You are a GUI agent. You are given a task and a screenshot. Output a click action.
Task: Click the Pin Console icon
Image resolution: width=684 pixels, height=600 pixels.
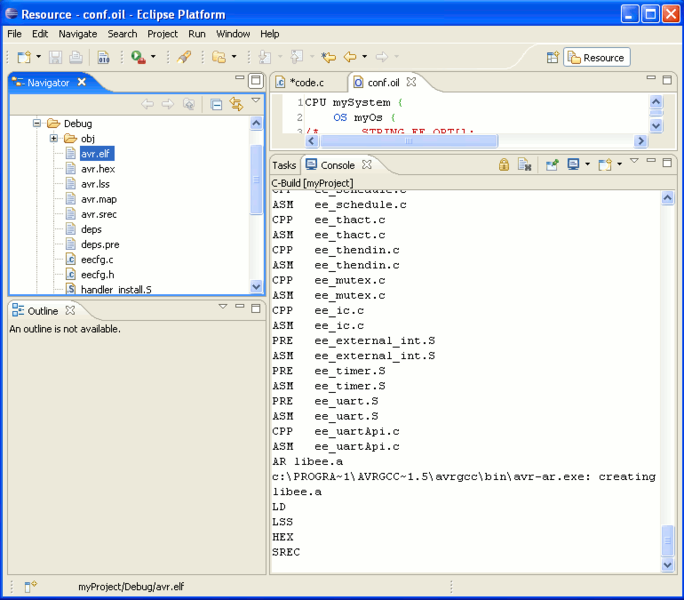pos(552,165)
